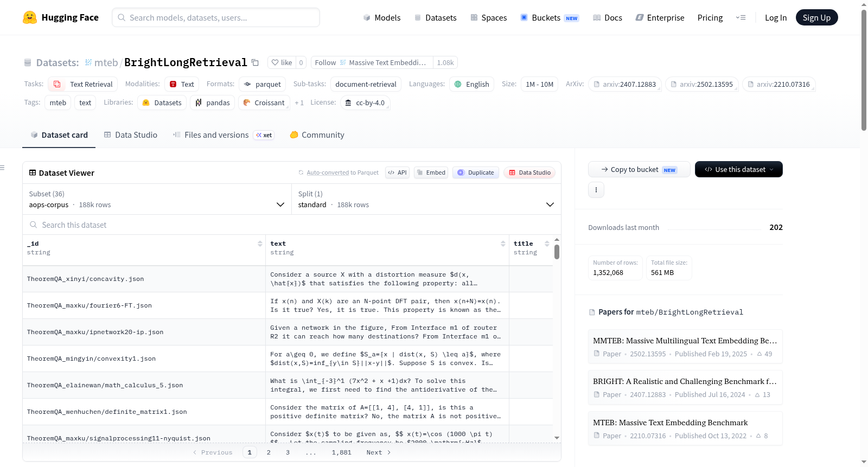Go to Datasets in navigation
868x467 pixels.
(x=435, y=18)
